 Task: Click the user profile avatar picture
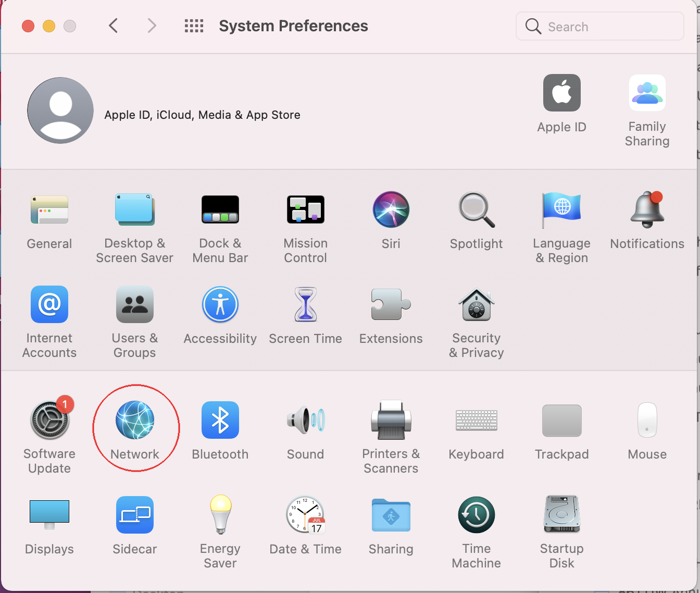[60, 110]
